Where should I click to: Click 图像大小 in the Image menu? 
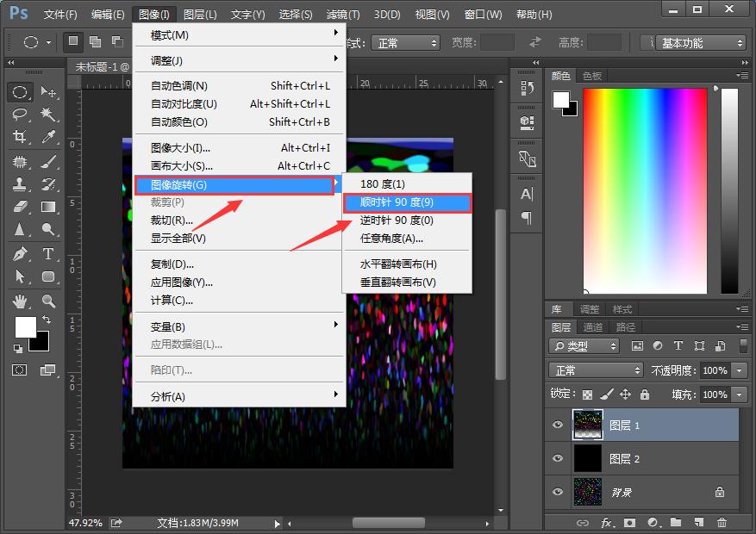(180, 148)
